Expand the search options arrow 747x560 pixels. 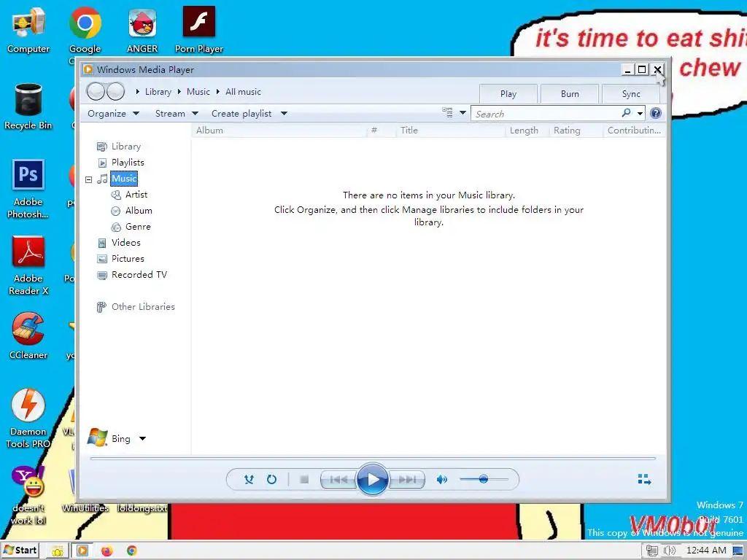[640, 113]
